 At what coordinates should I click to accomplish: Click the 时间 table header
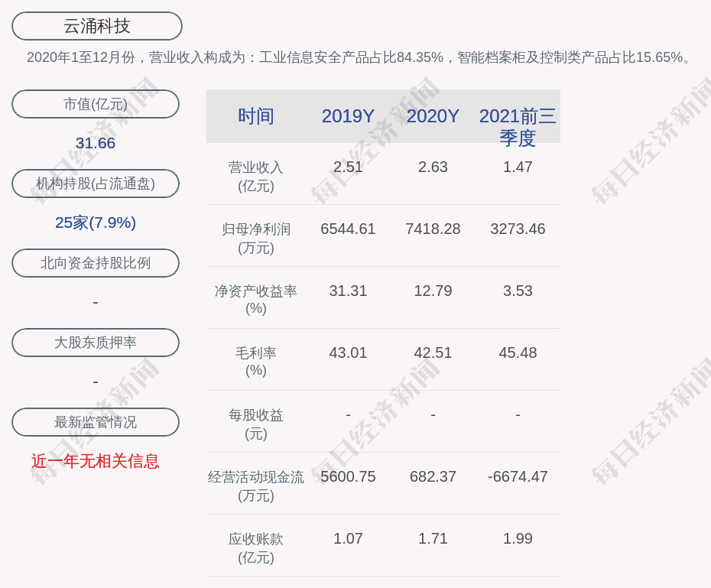[x=256, y=116]
